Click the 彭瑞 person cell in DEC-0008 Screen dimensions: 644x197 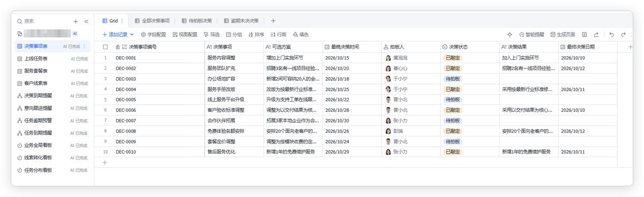(411, 131)
